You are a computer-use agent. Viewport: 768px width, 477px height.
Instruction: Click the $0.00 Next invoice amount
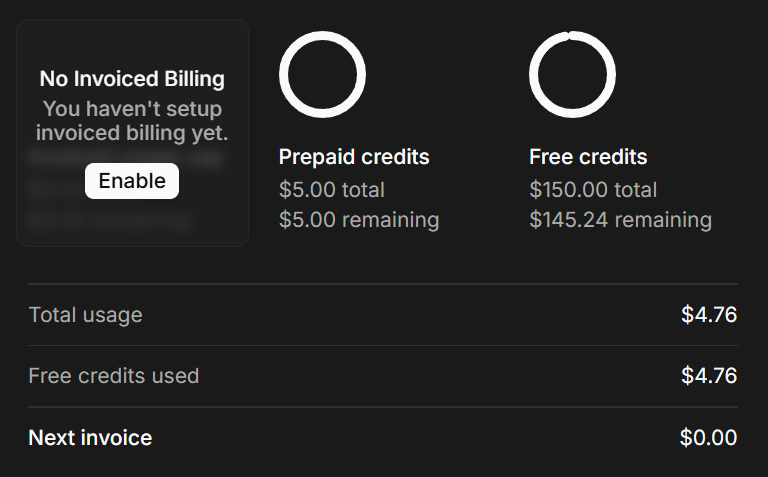709,437
